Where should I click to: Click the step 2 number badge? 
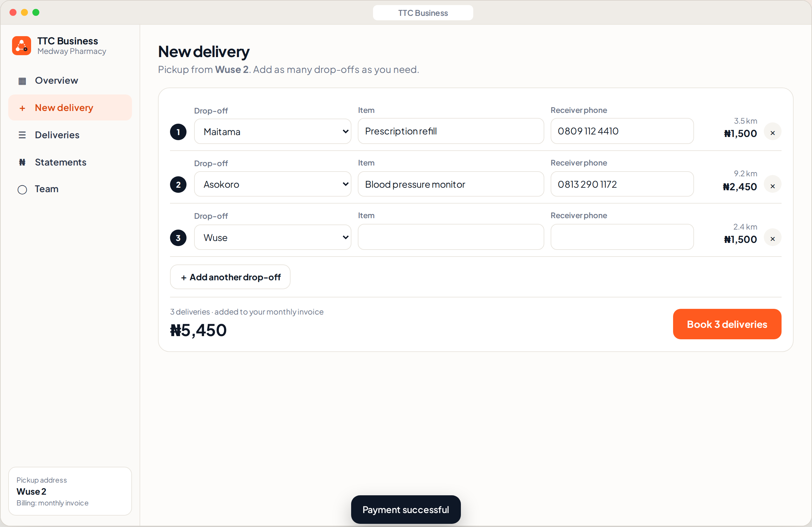(x=178, y=185)
